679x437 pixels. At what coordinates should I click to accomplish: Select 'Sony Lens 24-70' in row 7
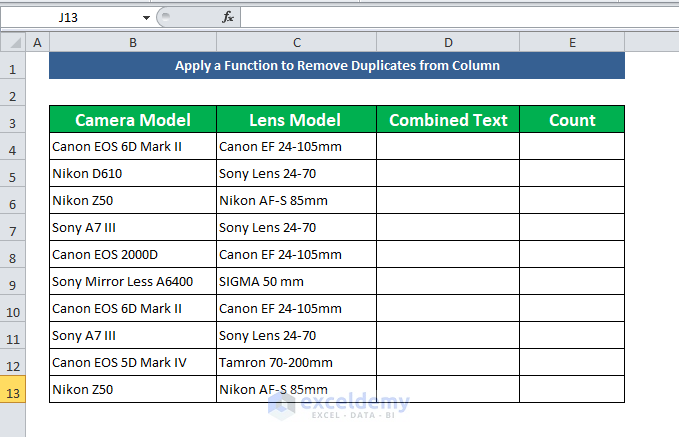coord(297,227)
